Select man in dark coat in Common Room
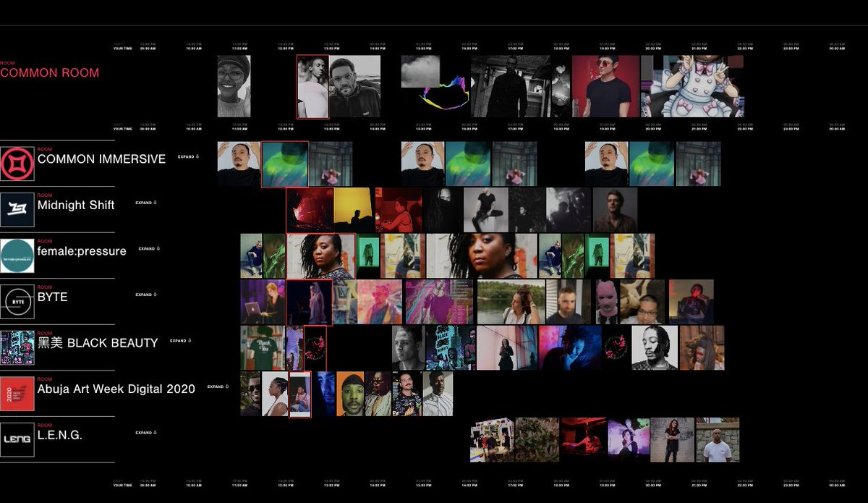868x503 pixels. pos(510,87)
